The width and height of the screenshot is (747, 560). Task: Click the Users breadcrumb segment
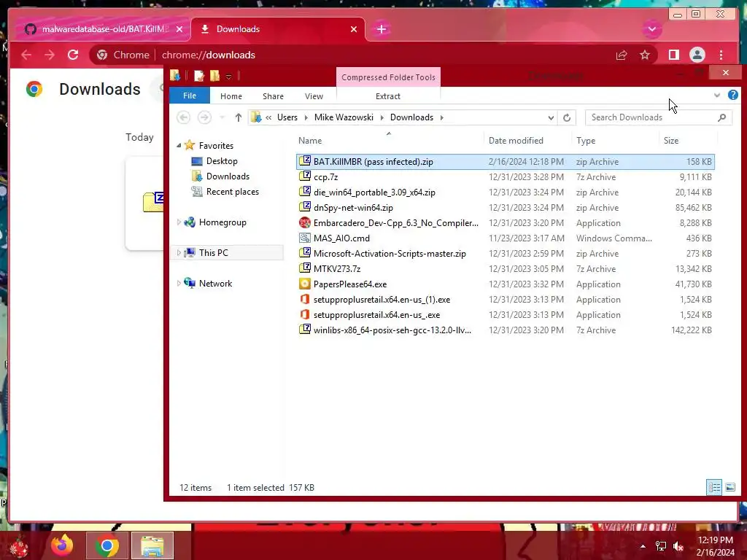coord(287,117)
